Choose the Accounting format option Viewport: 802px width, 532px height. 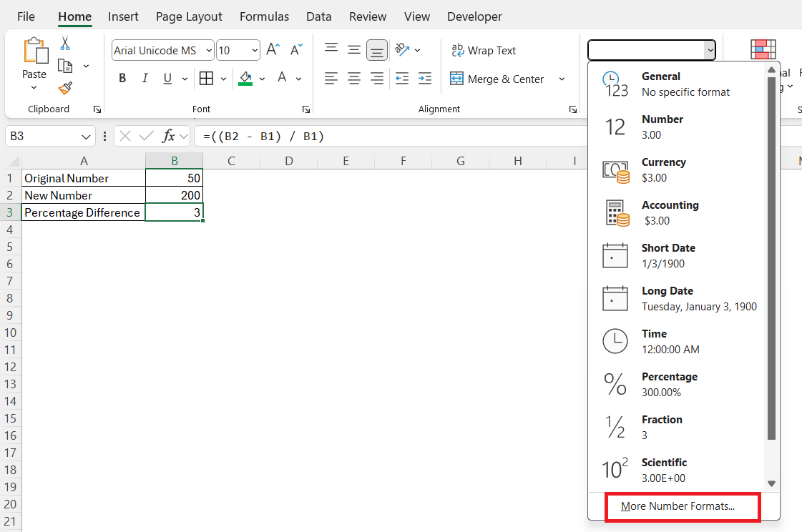pyautogui.click(x=677, y=212)
